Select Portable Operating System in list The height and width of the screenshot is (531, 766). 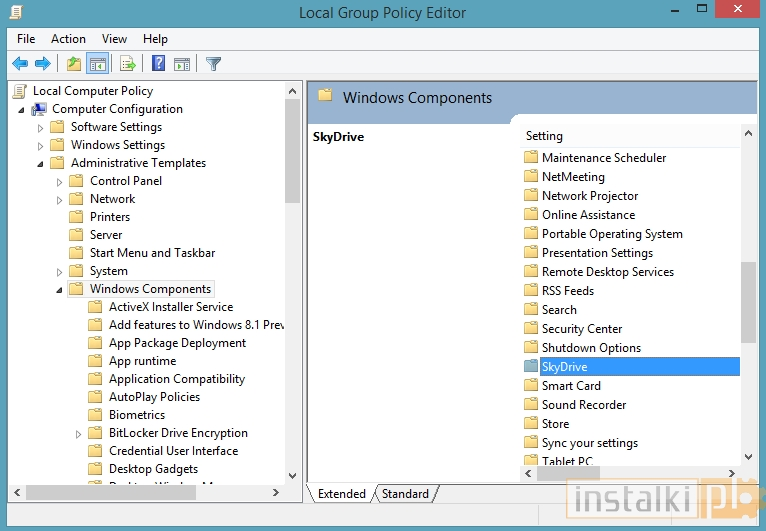pos(612,234)
